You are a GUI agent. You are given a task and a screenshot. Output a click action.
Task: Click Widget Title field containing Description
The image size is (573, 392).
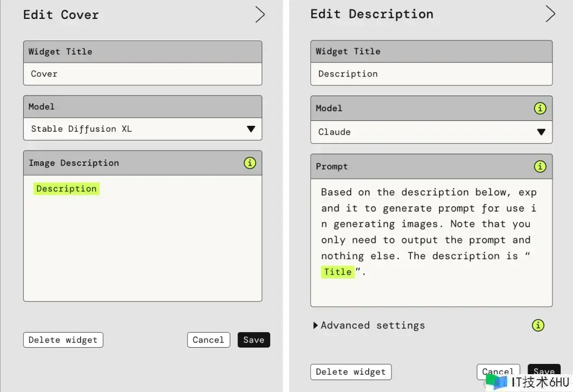(431, 74)
